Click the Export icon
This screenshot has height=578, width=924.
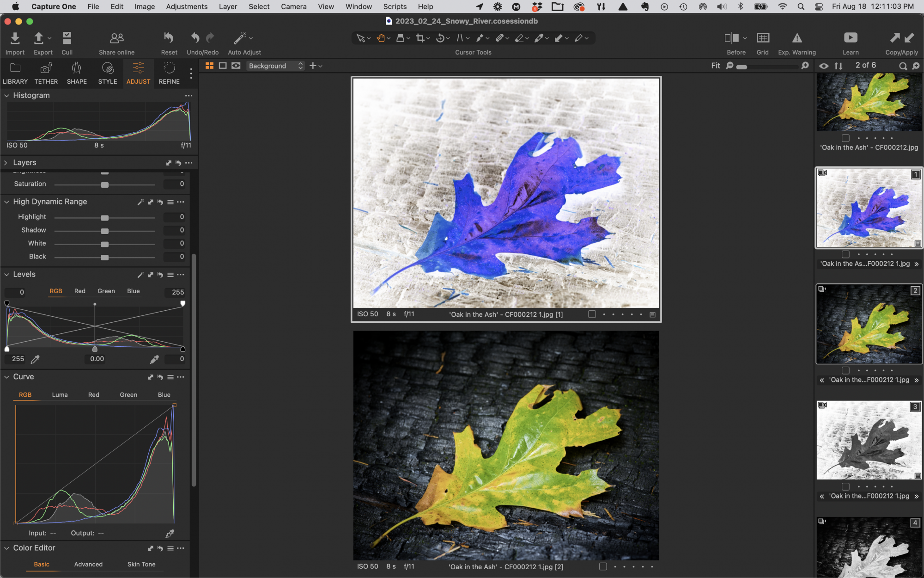point(39,38)
